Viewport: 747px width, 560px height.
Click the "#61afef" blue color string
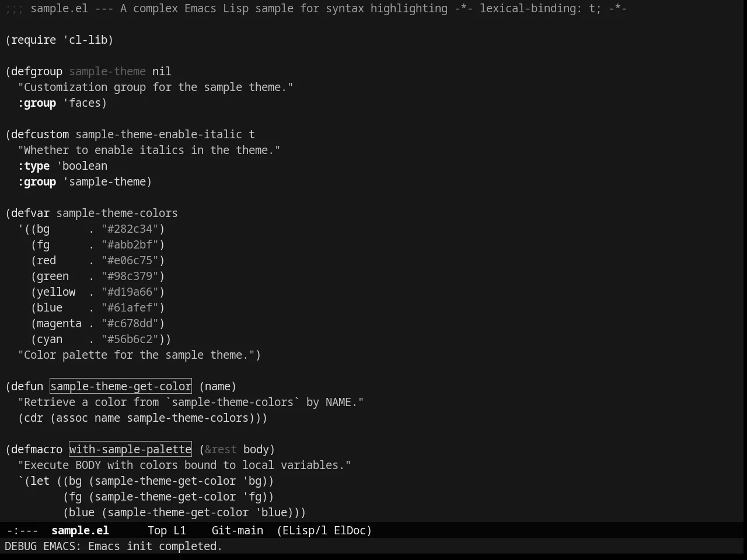pos(130,307)
